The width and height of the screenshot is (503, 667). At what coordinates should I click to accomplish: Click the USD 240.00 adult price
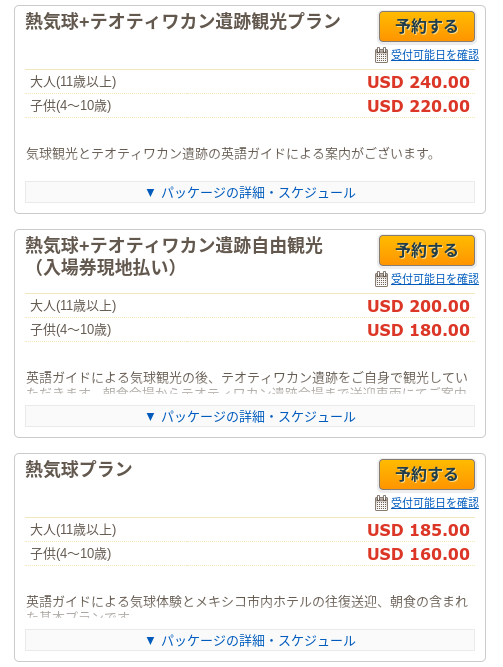tap(418, 82)
